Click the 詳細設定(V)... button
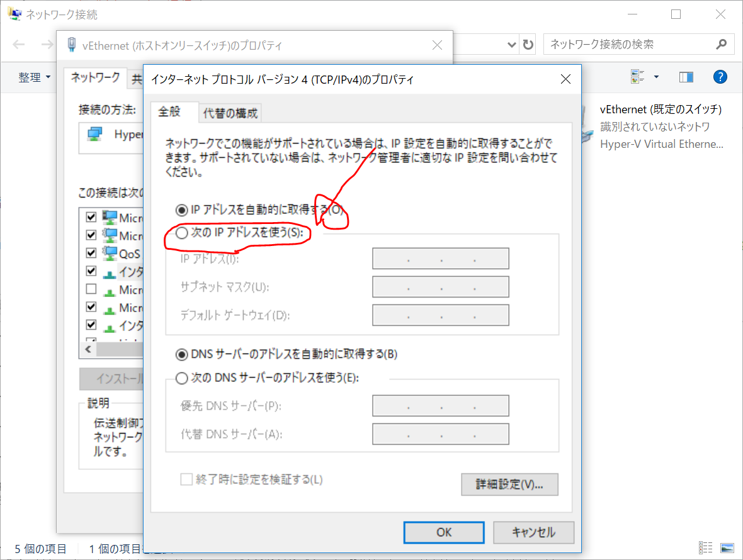The height and width of the screenshot is (560, 743). (509, 484)
